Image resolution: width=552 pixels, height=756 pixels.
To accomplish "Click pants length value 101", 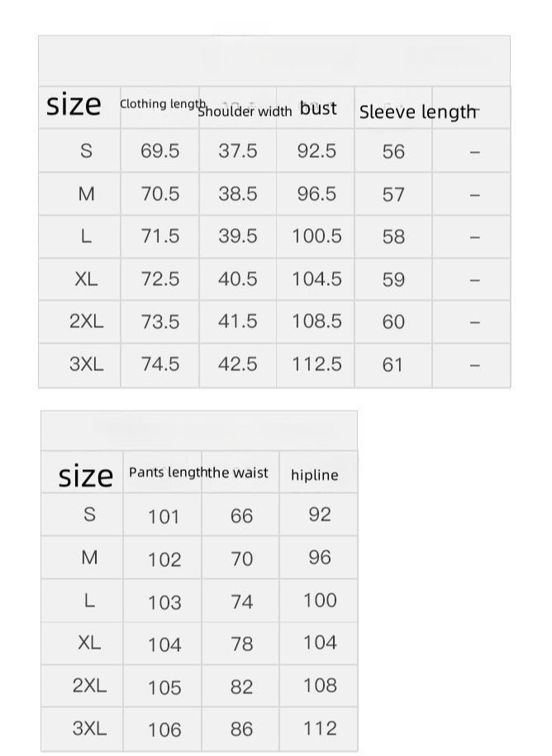I will tap(164, 517).
